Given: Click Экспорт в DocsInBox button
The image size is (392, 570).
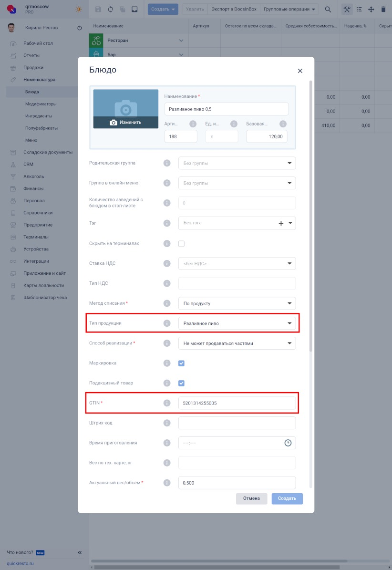Looking at the screenshot, I should (234, 10).
